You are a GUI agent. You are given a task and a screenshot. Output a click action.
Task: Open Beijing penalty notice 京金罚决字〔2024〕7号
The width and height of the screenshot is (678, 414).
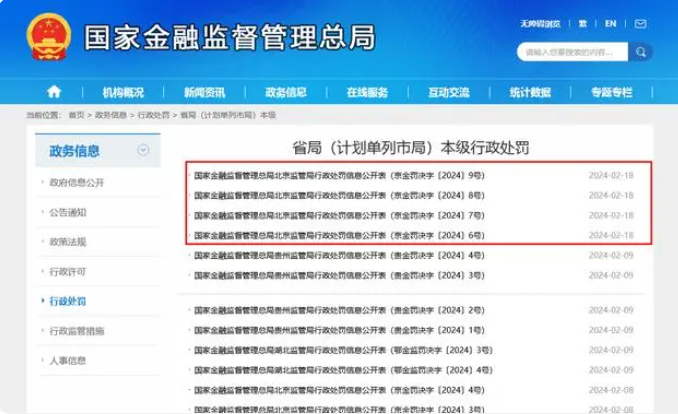pos(339,215)
